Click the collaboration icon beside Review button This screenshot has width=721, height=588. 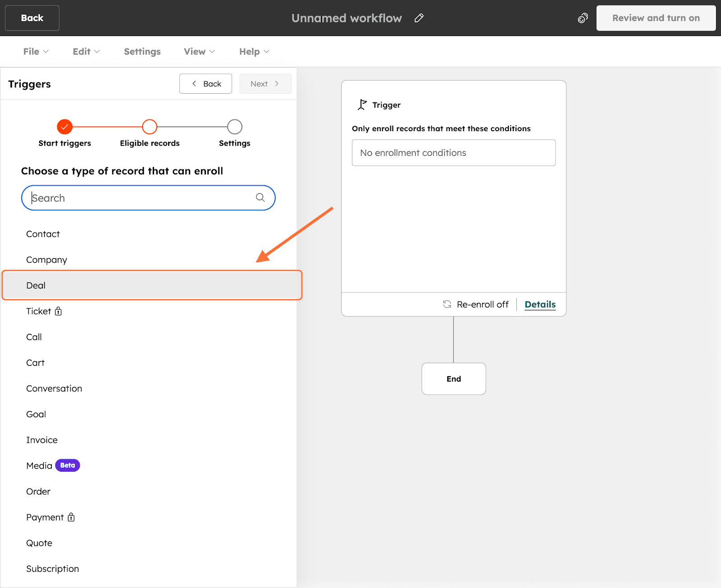click(583, 18)
